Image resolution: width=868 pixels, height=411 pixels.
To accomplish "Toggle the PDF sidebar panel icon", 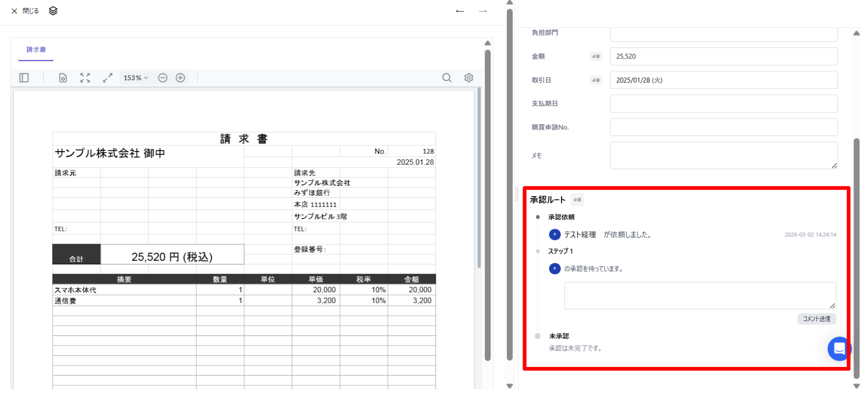I will pyautogui.click(x=24, y=78).
